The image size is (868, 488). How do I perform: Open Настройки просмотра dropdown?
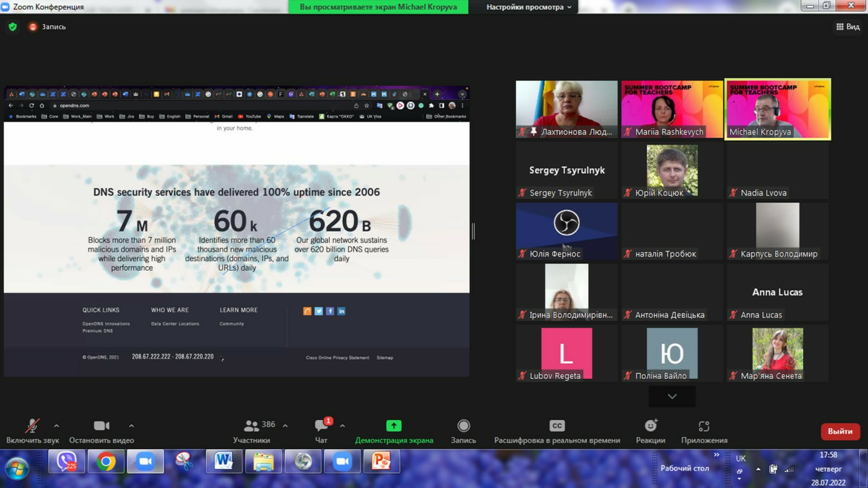pyautogui.click(x=528, y=7)
